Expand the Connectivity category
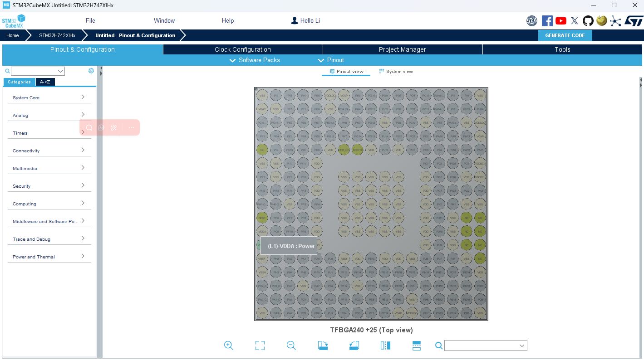Image resolution: width=644 pixels, height=360 pixels. (49, 151)
